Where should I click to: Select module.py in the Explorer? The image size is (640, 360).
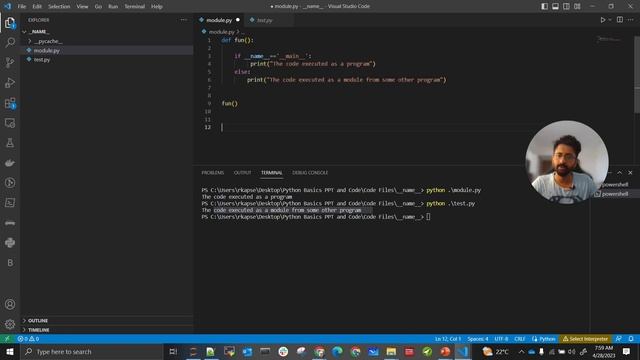(x=107, y=50)
